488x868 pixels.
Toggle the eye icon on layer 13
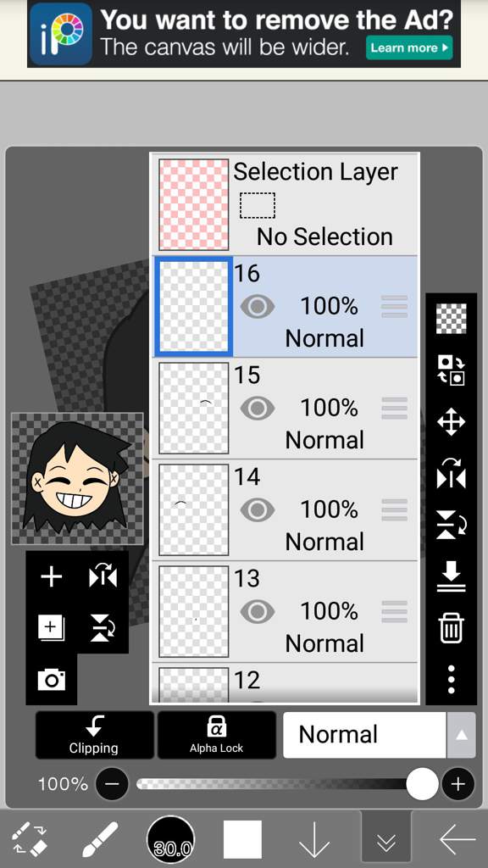click(258, 612)
